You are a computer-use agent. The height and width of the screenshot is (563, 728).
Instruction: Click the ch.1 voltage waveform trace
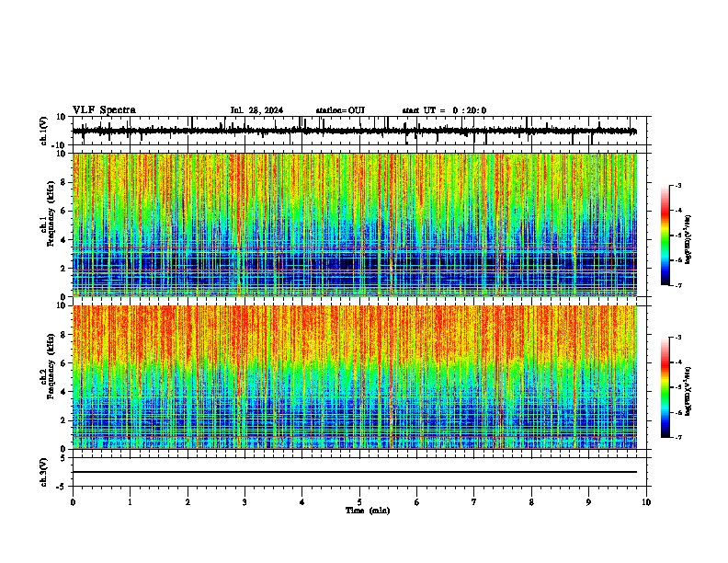tap(354, 131)
